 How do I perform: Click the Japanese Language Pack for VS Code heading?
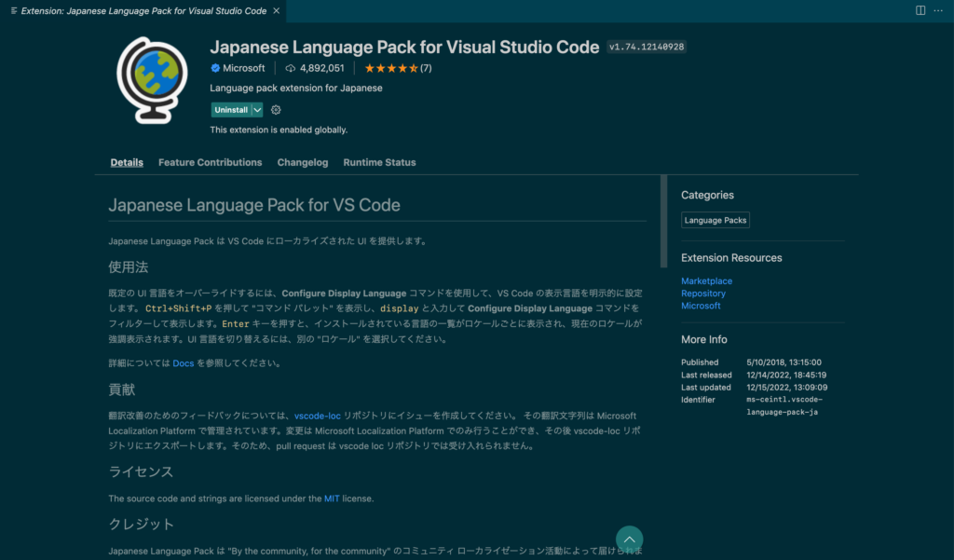pos(254,205)
